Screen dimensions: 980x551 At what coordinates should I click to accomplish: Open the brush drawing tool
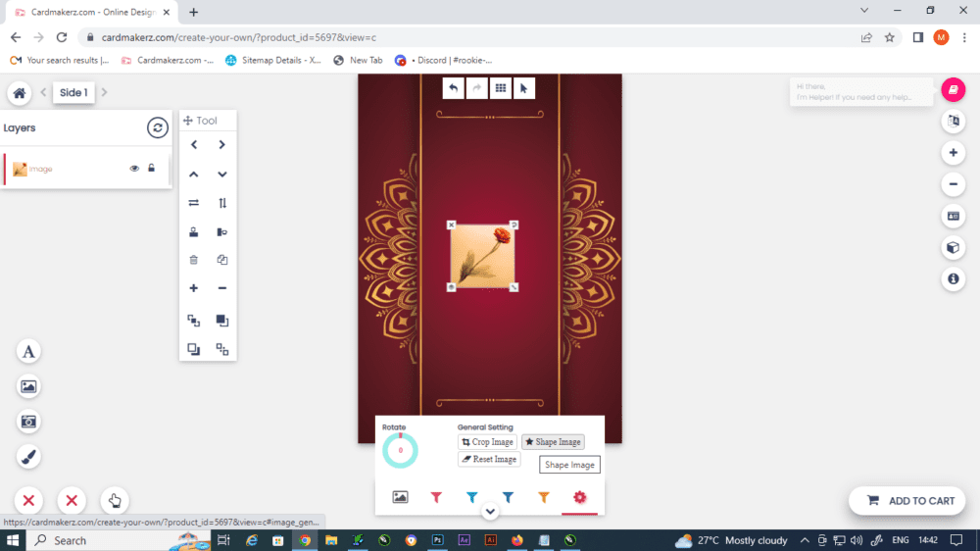(29, 456)
